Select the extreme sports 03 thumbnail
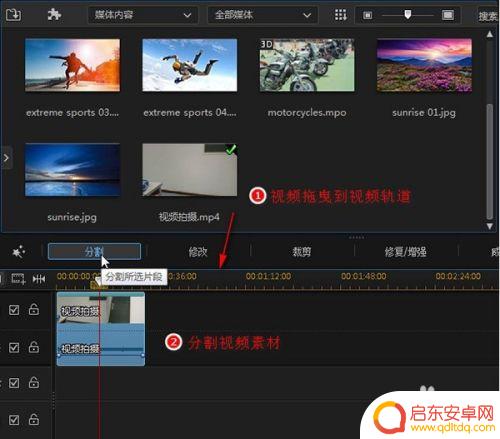Viewport: 500px width, 439px height. point(72,65)
